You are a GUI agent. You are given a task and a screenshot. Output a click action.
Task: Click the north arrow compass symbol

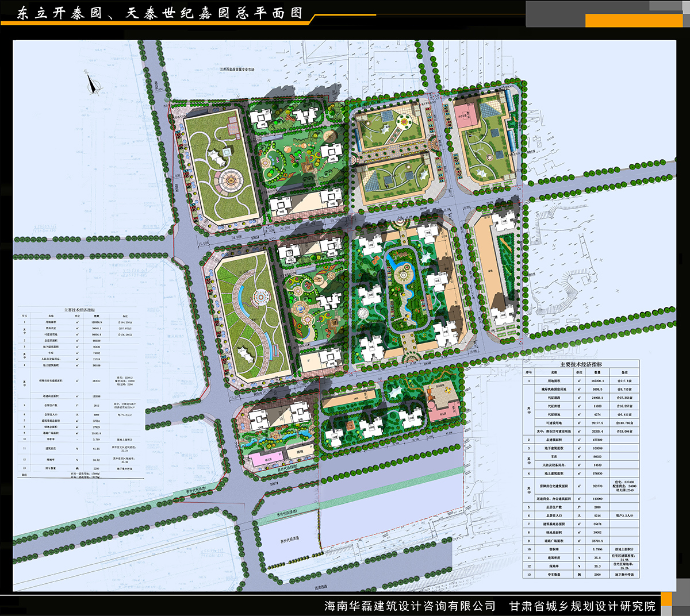tap(94, 86)
